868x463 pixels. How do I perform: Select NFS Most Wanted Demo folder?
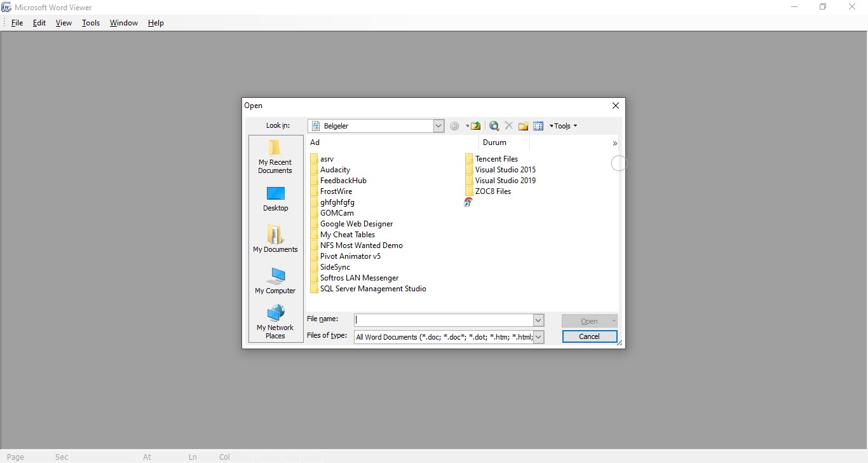click(x=356, y=245)
